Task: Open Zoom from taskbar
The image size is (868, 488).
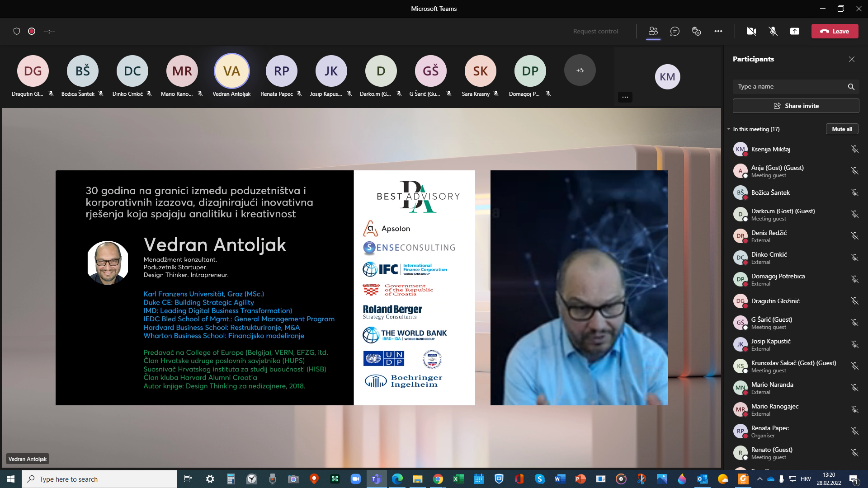Action: tap(356, 479)
